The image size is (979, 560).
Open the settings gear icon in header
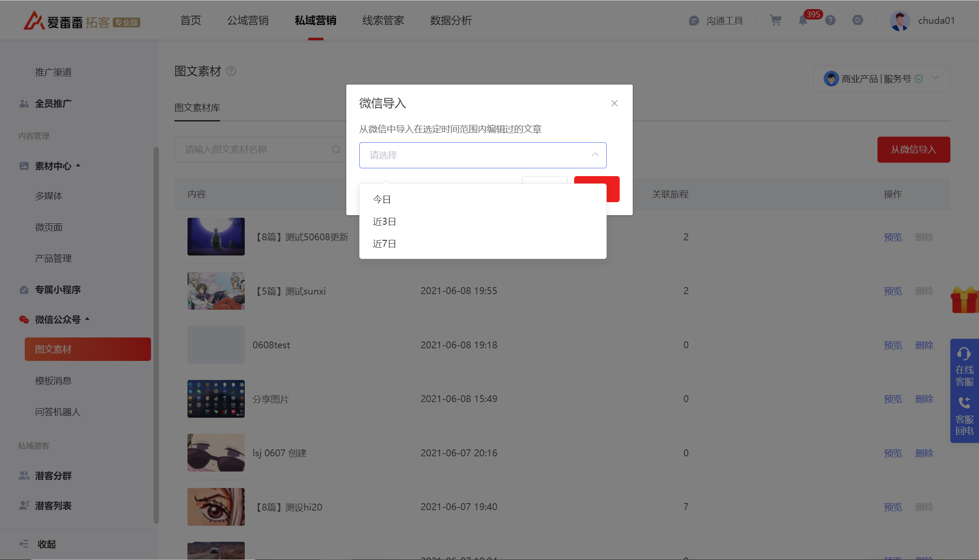857,20
